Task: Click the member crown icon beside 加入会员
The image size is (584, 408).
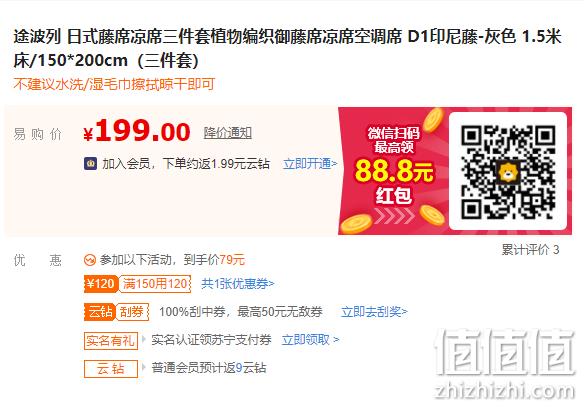Action: (90, 164)
